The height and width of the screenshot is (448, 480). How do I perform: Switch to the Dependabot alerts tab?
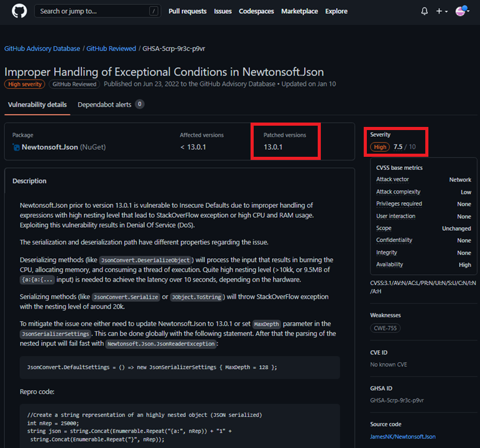point(104,105)
